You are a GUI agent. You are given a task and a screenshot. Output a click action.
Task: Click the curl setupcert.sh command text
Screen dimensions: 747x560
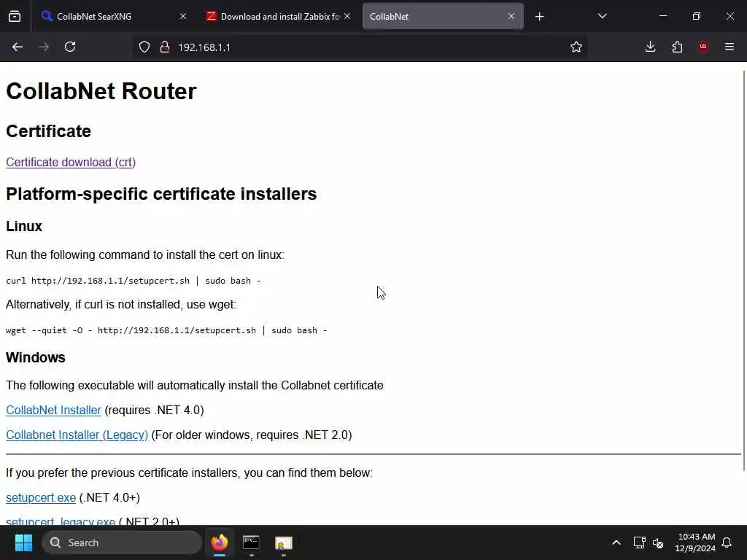pos(133,281)
